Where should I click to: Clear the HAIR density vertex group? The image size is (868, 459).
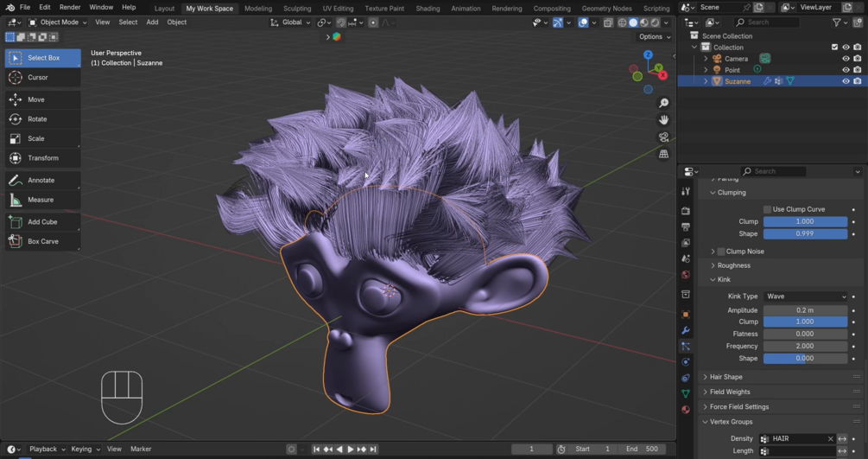830,439
